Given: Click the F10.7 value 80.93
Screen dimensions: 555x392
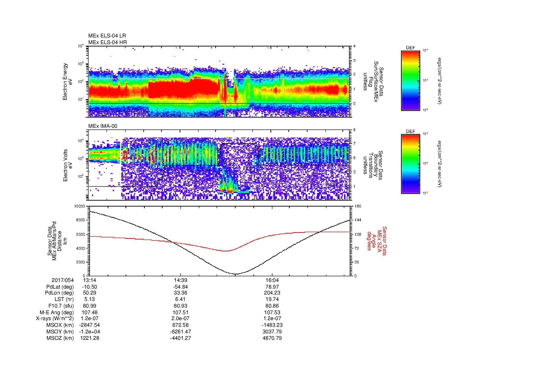Looking at the screenshot, I should 181,306.
